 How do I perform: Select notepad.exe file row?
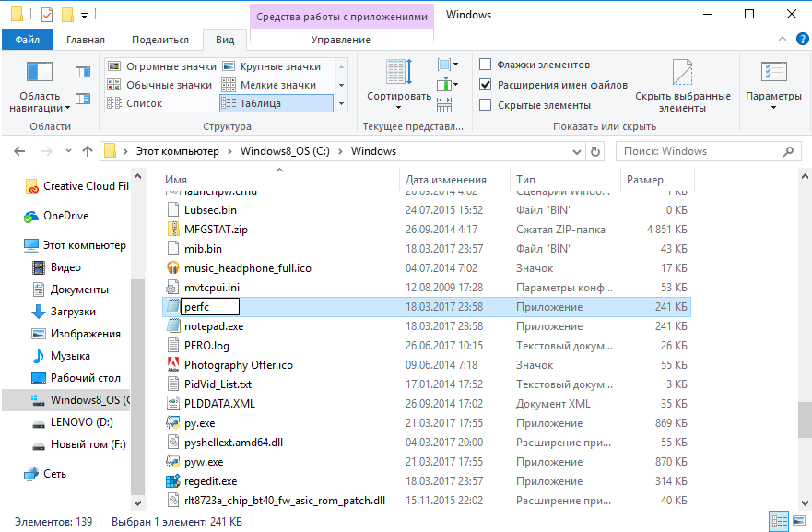pyautogui.click(x=426, y=326)
